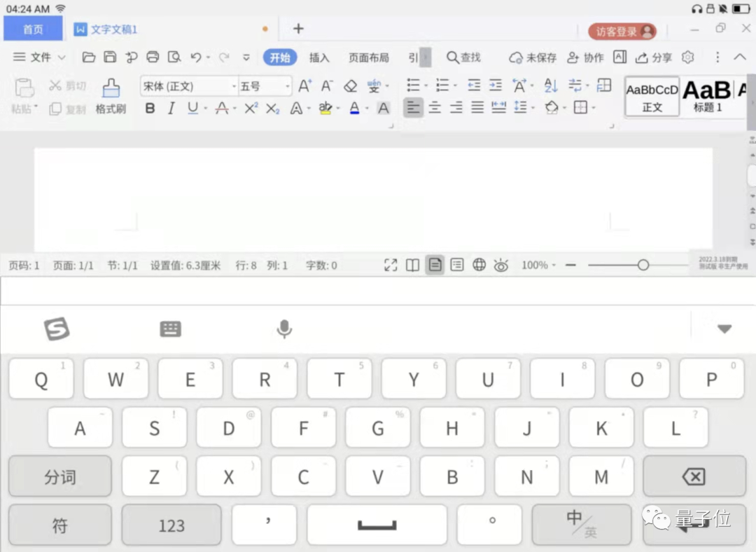The height and width of the screenshot is (552, 756).
Task: Select the superscript X² icon
Action: (x=251, y=108)
